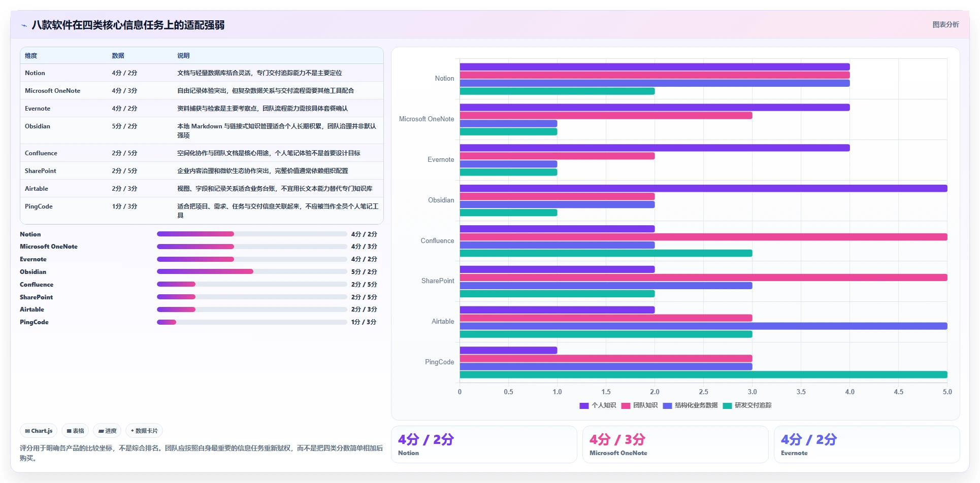Click the Chart.js chip
The width and height of the screenshot is (980, 483).
tap(39, 431)
